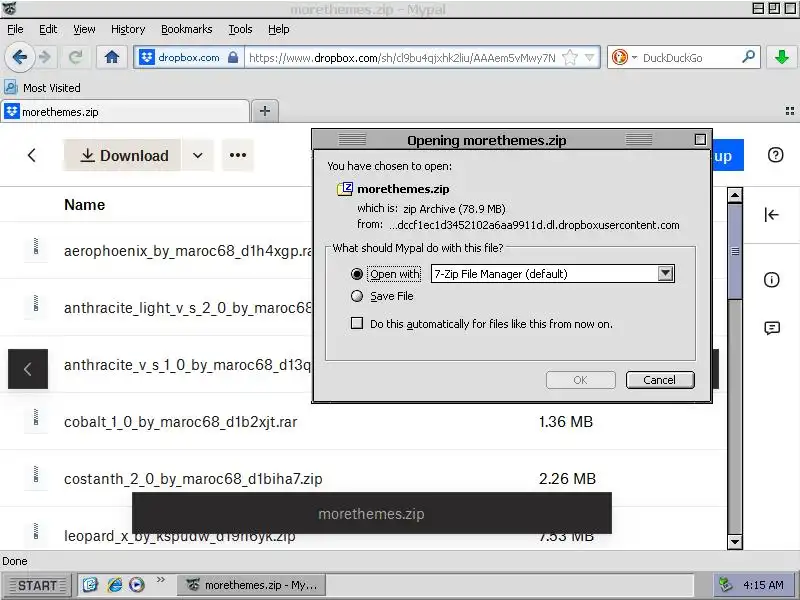The width and height of the screenshot is (800, 600).
Task: Open the info panel icon
Action: (771, 280)
